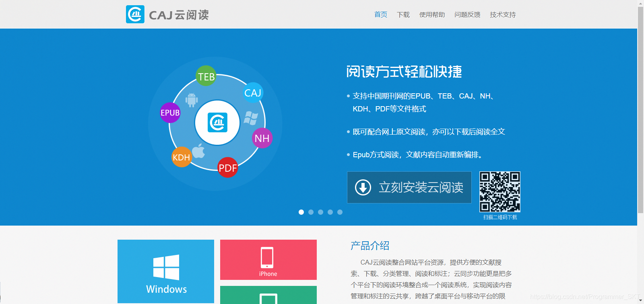Select the second carousel dot
This screenshot has width=644, height=304.
(x=311, y=212)
